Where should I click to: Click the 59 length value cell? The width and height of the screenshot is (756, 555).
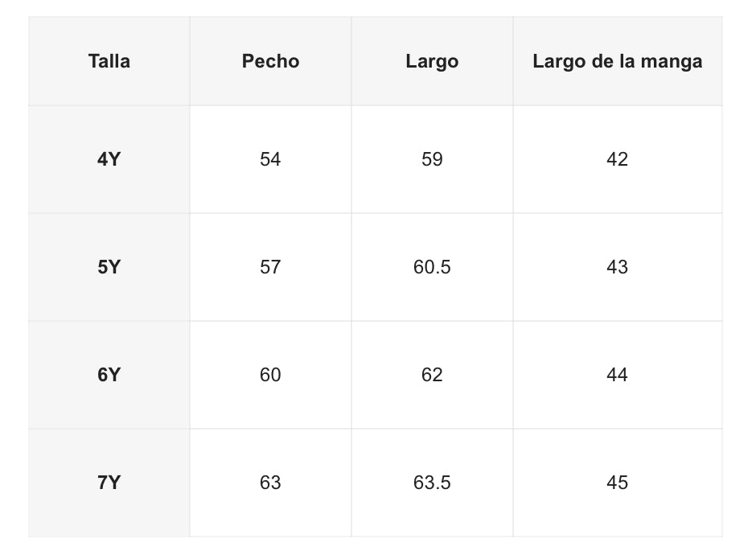(x=432, y=159)
